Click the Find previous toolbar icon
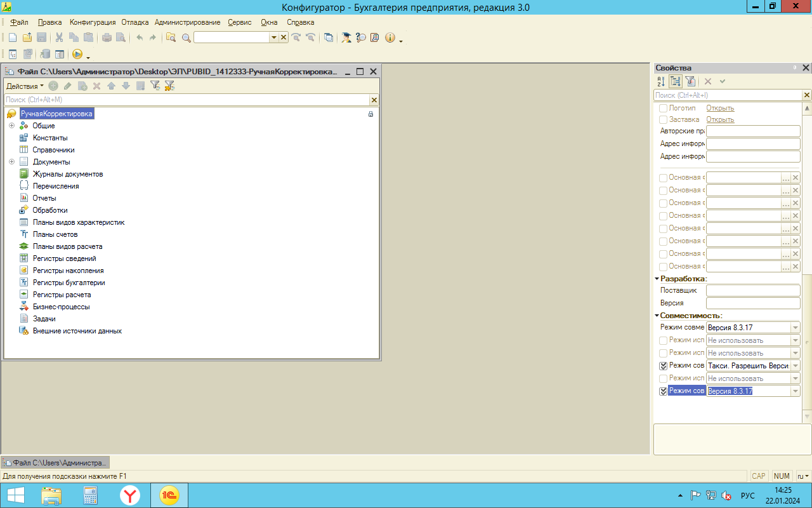This screenshot has height=508, width=812. pyautogui.click(x=310, y=37)
